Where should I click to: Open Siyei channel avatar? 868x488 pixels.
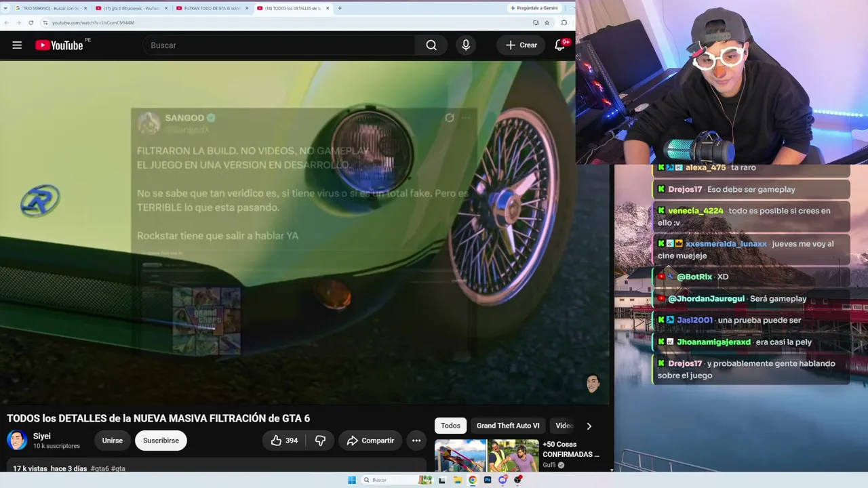point(17,440)
